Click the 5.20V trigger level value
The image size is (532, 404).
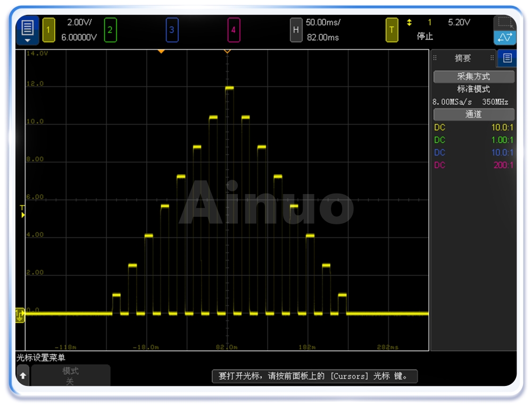pyautogui.click(x=459, y=23)
